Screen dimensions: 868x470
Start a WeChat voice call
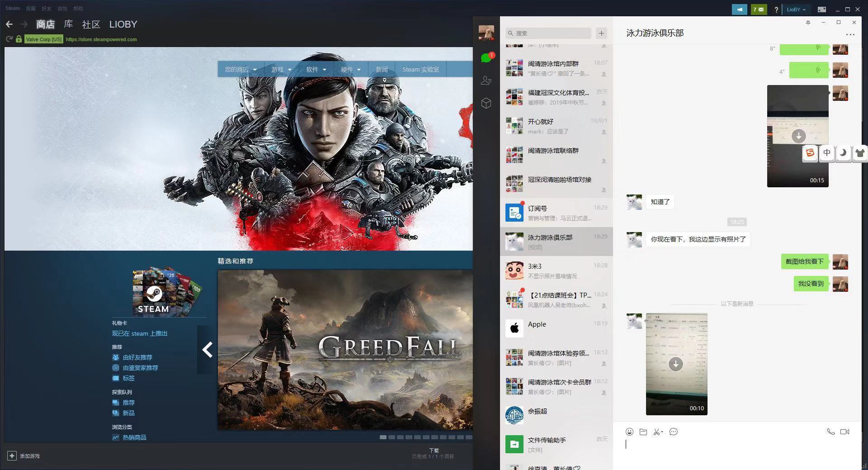[830, 432]
